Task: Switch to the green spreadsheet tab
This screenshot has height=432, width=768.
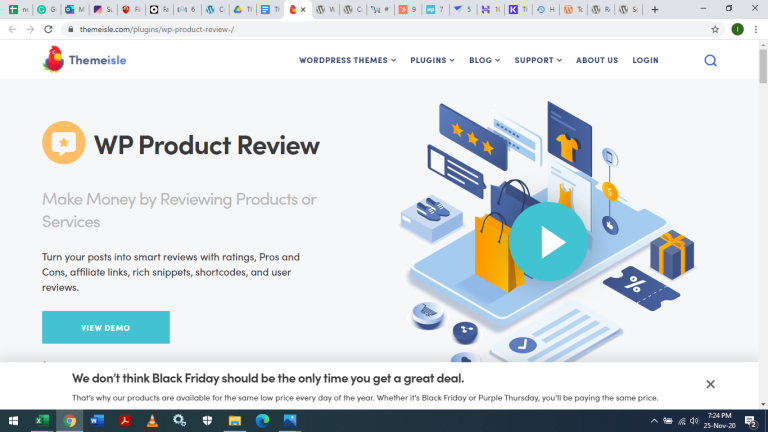Action: point(19,9)
